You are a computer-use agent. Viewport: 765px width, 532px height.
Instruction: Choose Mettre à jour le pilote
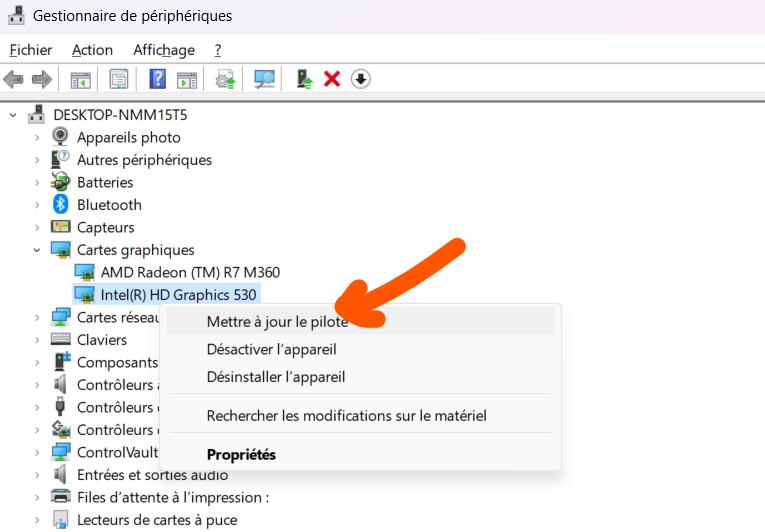pyautogui.click(x=361, y=322)
